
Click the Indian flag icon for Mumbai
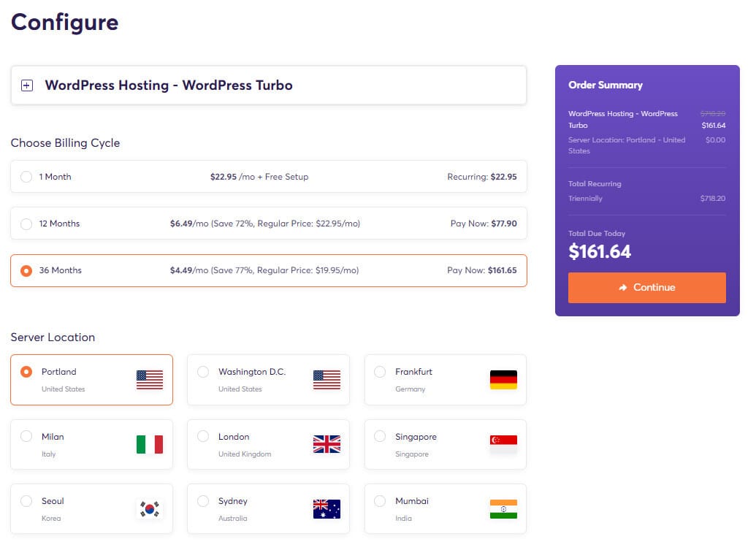pyautogui.click(x=503, y=509)
